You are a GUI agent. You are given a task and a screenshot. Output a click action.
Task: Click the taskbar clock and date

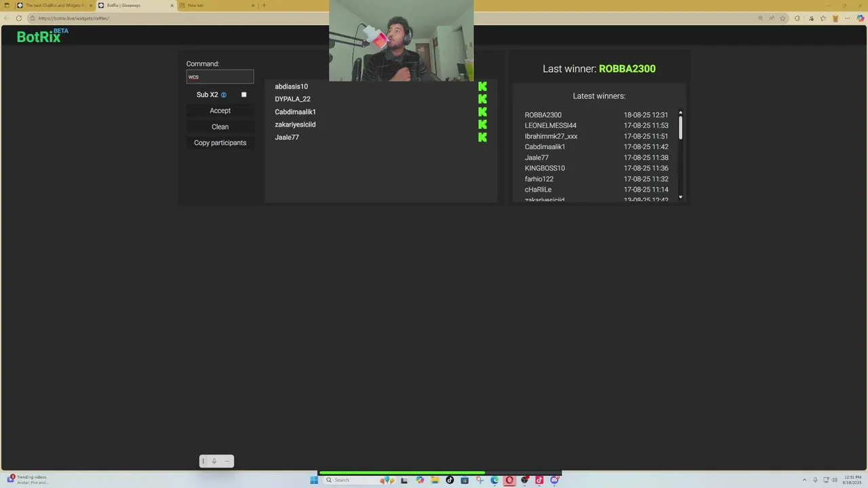tap(852, 480)
